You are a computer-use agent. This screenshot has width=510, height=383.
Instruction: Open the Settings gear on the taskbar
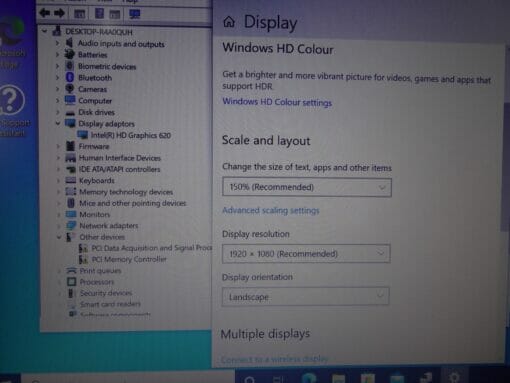tap(454, 378)
